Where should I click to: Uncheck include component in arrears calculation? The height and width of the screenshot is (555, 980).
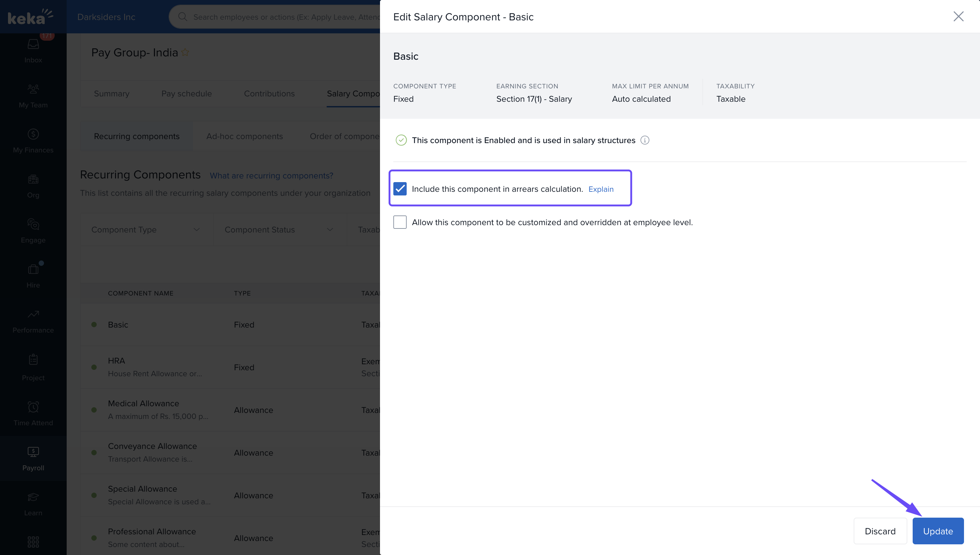(x=400, y=189)
